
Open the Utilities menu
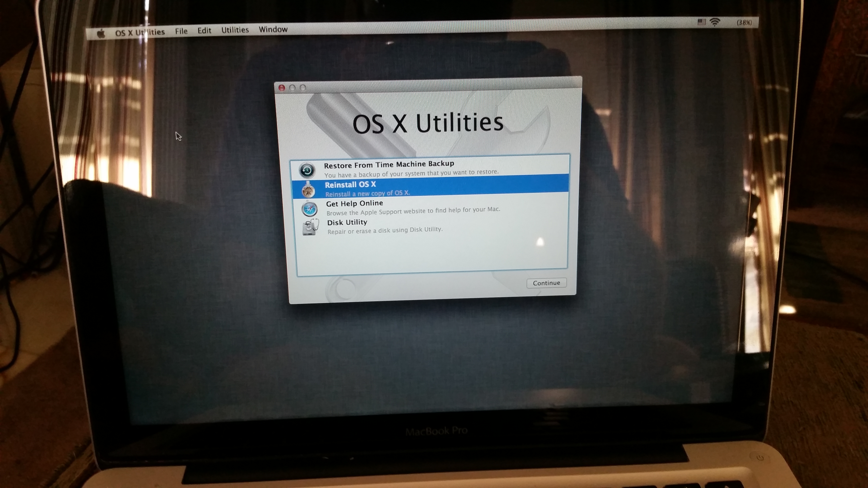tap(235, 30)
